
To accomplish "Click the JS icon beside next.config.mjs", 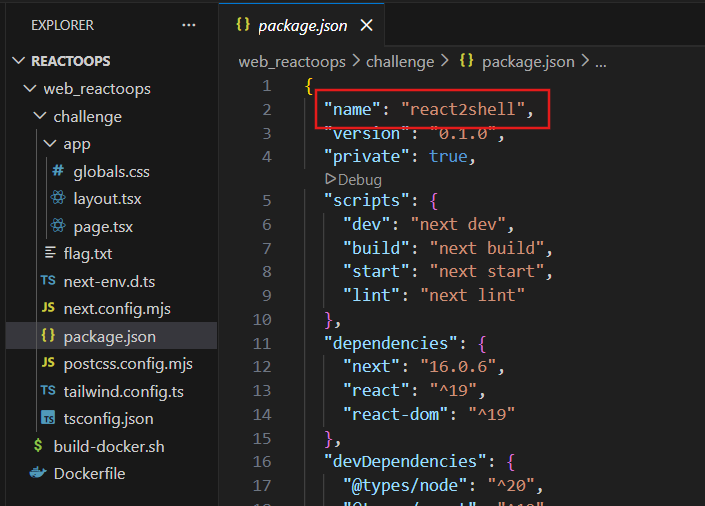I will (48, 308).
